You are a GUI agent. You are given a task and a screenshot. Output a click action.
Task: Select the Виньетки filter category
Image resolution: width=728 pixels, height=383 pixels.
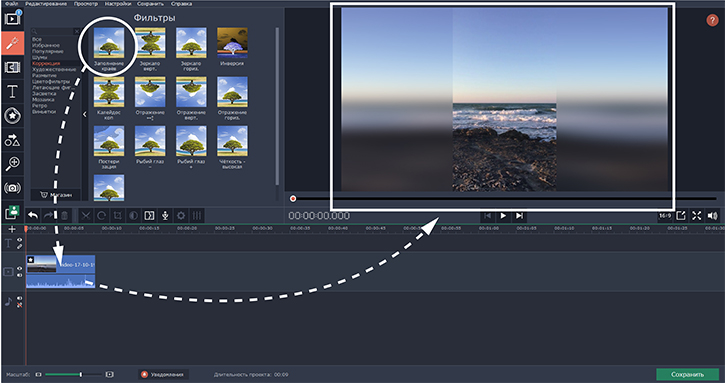(44, 111)
